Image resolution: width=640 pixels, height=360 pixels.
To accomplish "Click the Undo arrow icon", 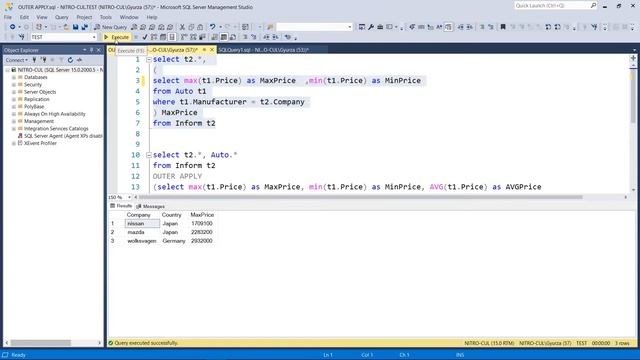I will click(212, 27).
